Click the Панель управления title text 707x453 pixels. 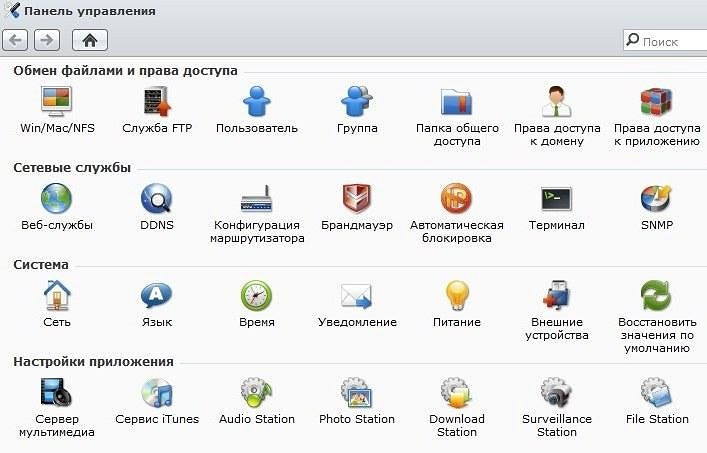pos(90,11)
